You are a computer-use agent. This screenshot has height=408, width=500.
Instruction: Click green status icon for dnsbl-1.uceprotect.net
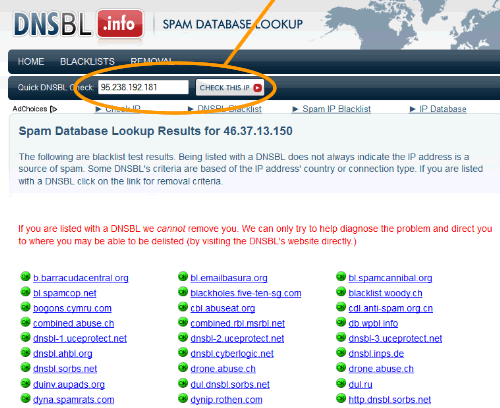tap(25, 337)
